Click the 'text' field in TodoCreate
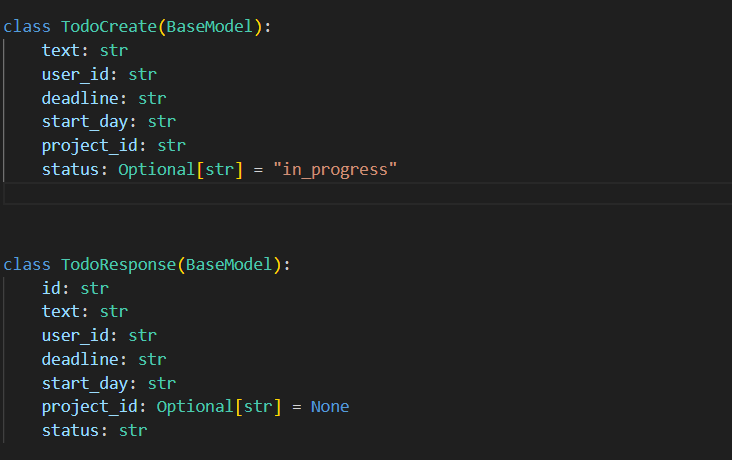 (60, 50)
